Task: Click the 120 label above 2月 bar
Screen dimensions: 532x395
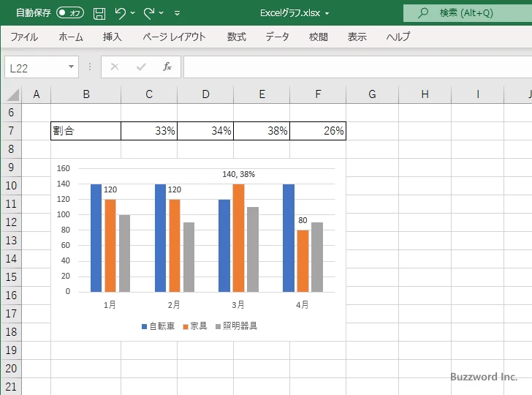Action: point(175,189)
